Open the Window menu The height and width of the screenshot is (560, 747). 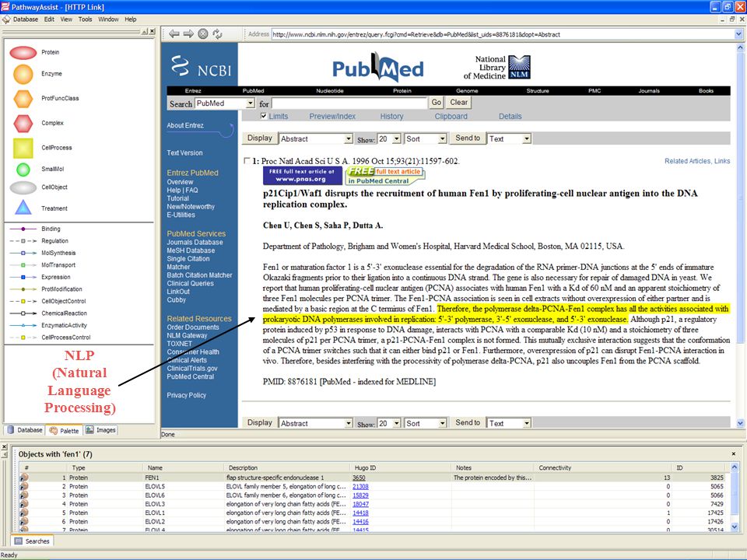108,19
